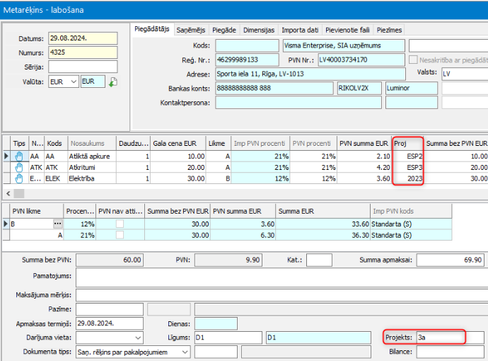Click the hand icon in the Atlikta apkure row
Image resolution: width=488 pixels, height=361 pixels.
pos(19,156)
